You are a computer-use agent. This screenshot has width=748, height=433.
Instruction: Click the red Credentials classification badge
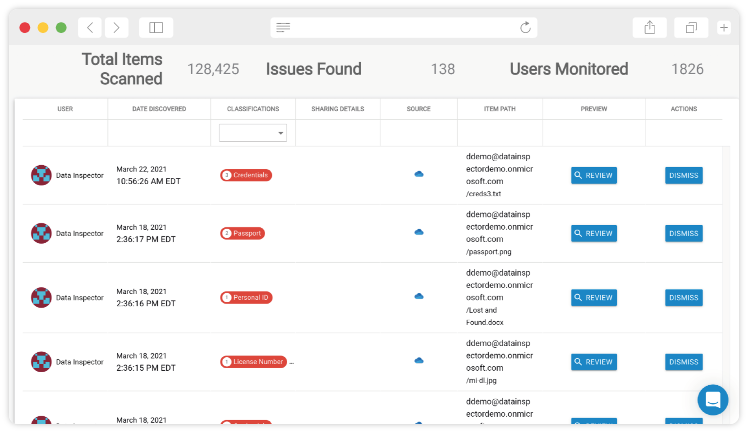[x=246, y=175]
